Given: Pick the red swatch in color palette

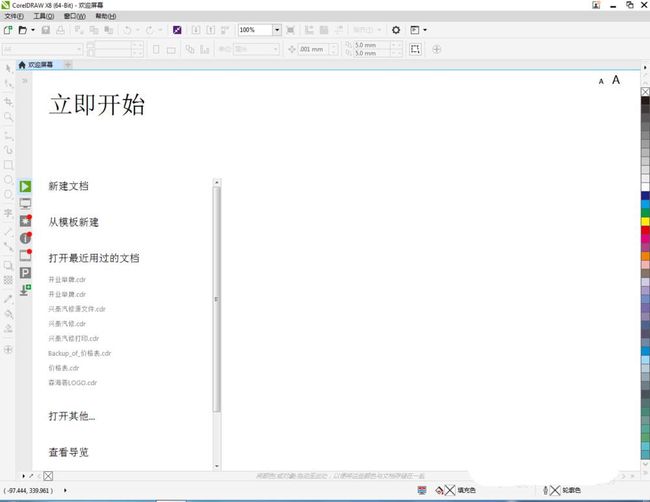Looking at the screenshot, I should coord(645,230).
